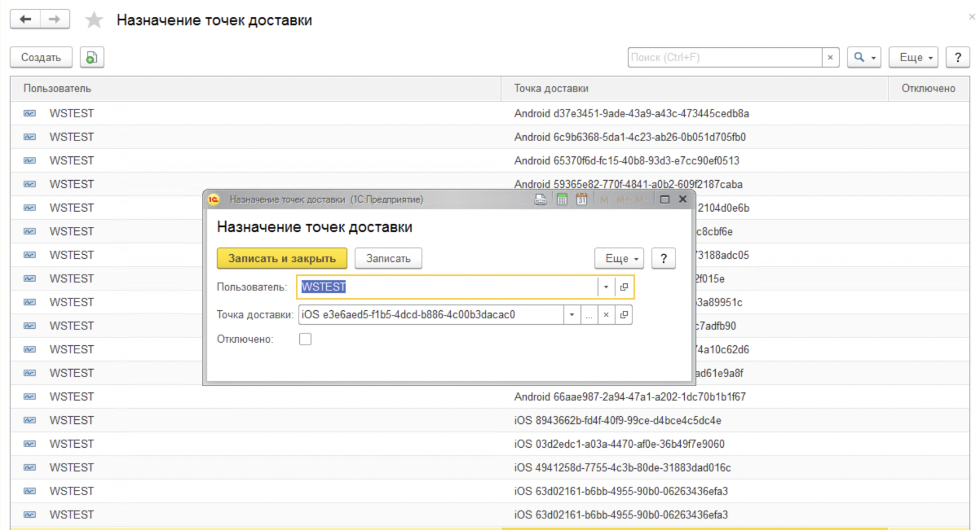Open help with main window question mark
The width and height of the screenshot is (980, 530).
coord(958,57)
